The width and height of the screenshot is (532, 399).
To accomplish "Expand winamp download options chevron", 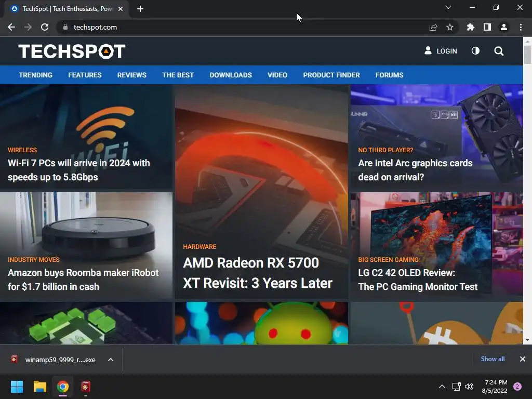I will coord(111,360).
